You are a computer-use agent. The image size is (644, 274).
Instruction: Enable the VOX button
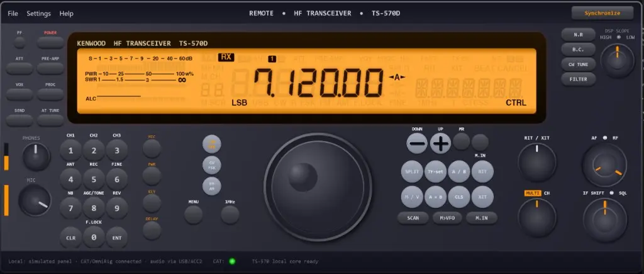19,94
